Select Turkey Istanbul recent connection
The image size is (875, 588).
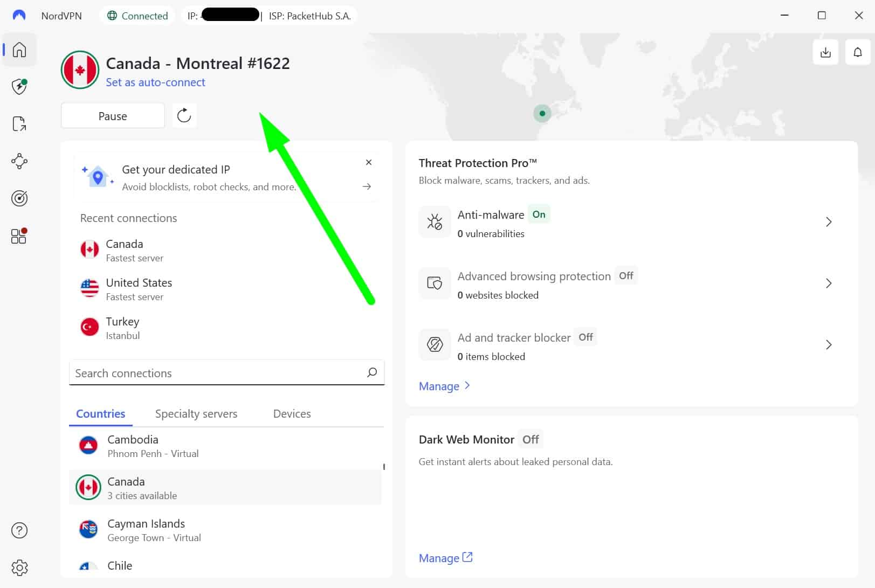point(226,328)
